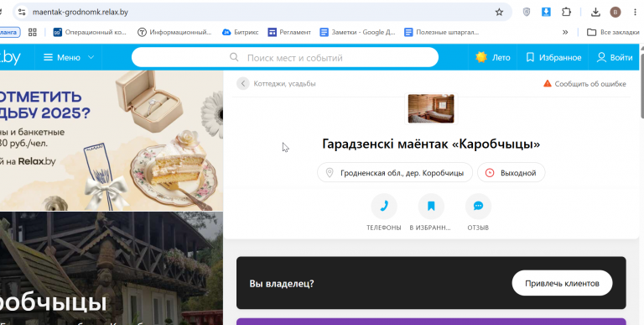This screenshot has height=325, width=644.
Task: Click the relax.by logo
Action: (10, 58)
